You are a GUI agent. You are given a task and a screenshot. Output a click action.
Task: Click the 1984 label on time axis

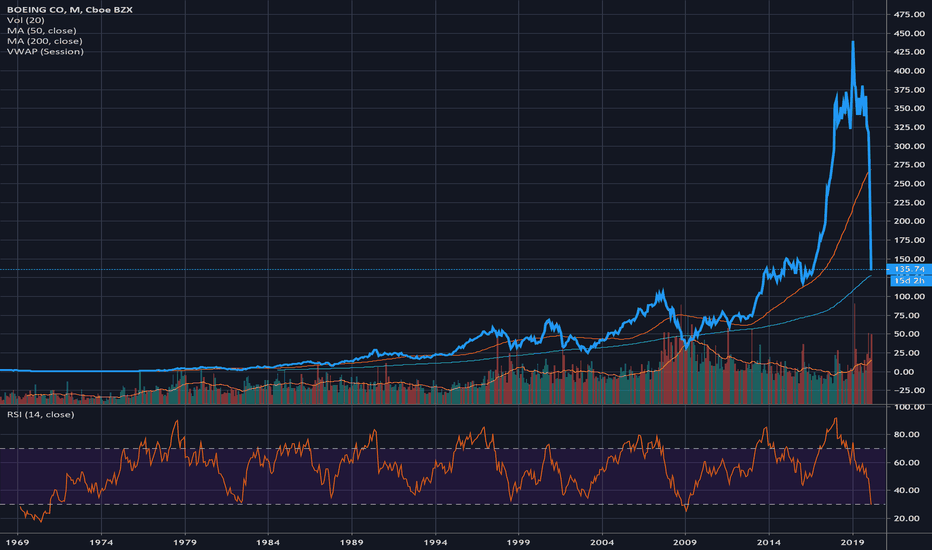pos(268,542)
